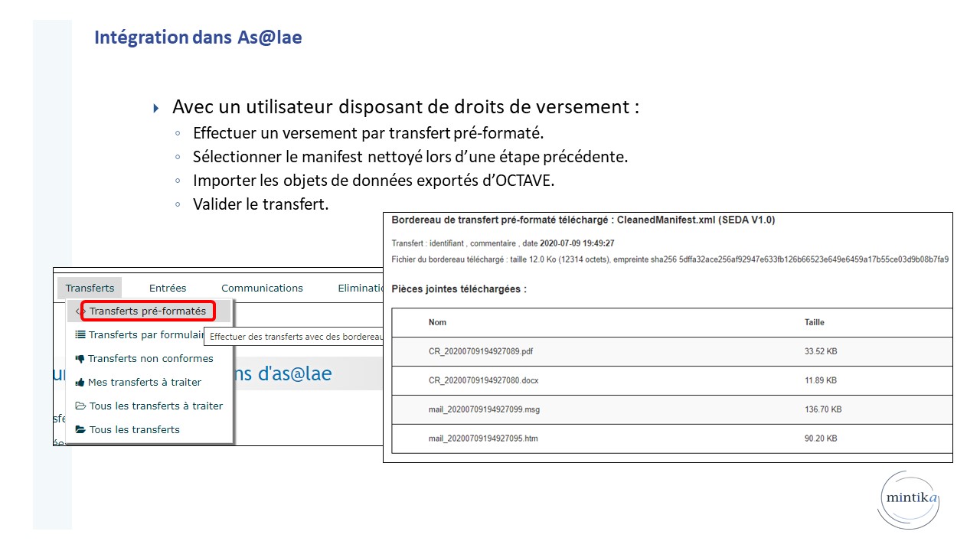Viewport: 980px width, 551px height.
Task: Click open-folder icon beside Tous les transferts à traiter
Action: click(80, 406)
